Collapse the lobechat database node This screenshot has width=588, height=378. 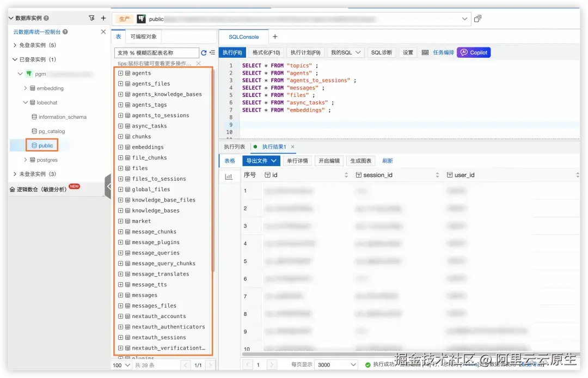[x=26, y=102]
